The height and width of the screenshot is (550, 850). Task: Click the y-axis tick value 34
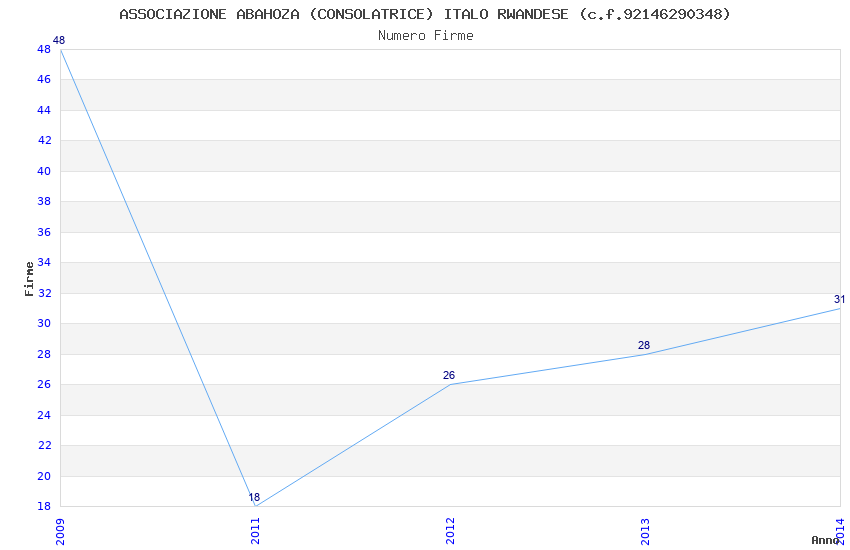44,262
